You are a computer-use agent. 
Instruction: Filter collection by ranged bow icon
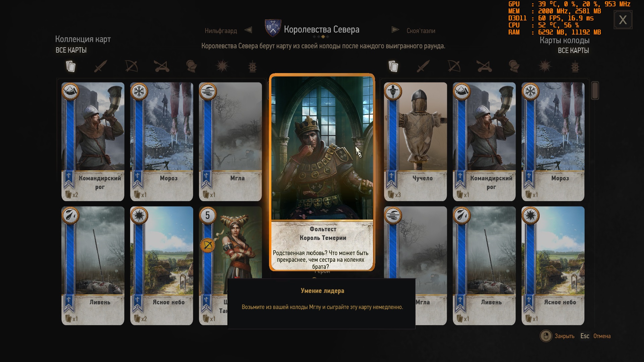pyautogui.click(x=131, y=66)
